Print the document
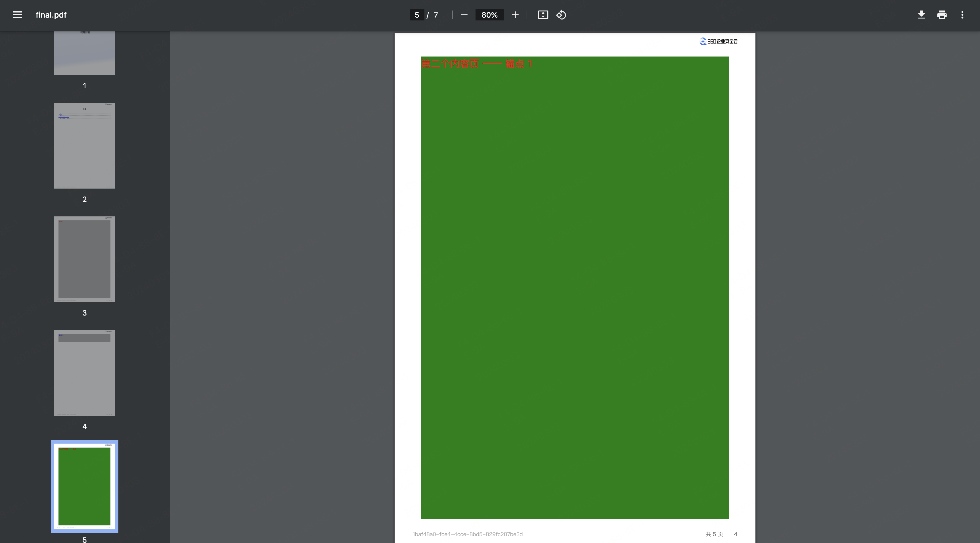The image size is (980, 543). [942, 15]
